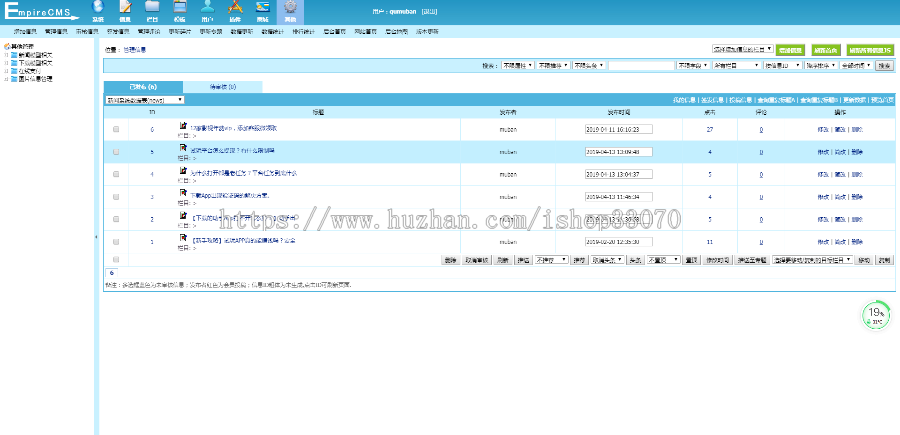Click the Plugins compass icon in top nav
The image size is (900, 435).
(234, 10)
